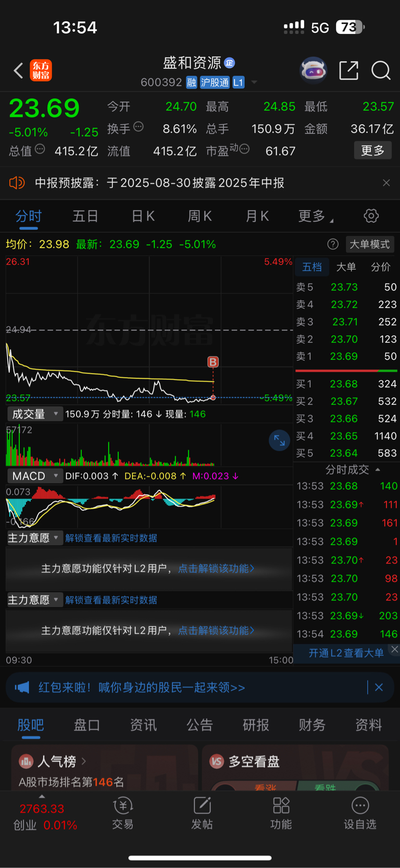Tap the share icon
The height and width of the screenshot is (868, 400).
(348, 70)
